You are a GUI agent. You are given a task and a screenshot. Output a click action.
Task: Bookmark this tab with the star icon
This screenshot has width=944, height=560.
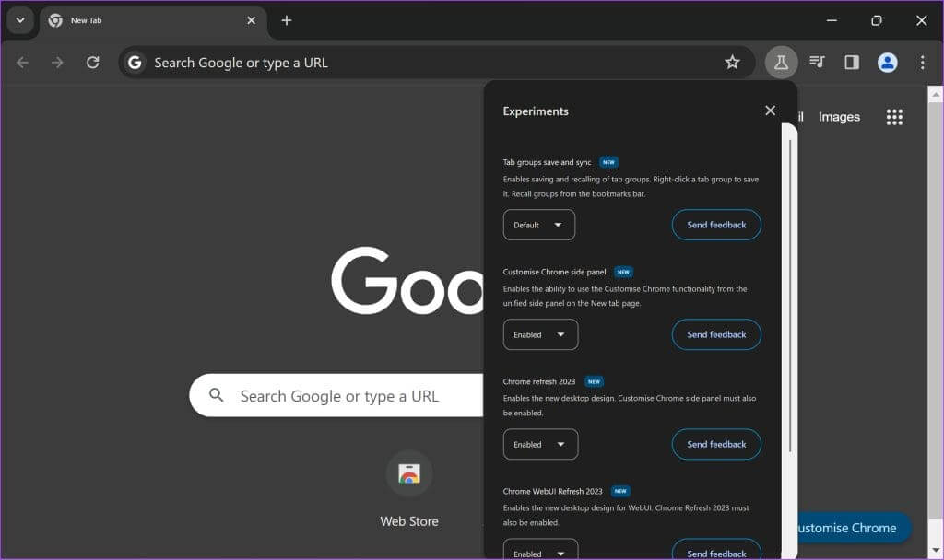[731, 62]
